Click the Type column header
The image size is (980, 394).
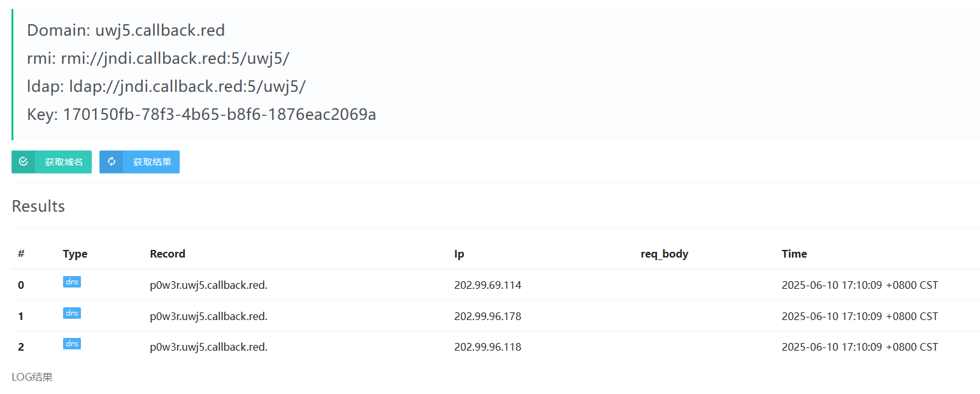pos(75,254)
